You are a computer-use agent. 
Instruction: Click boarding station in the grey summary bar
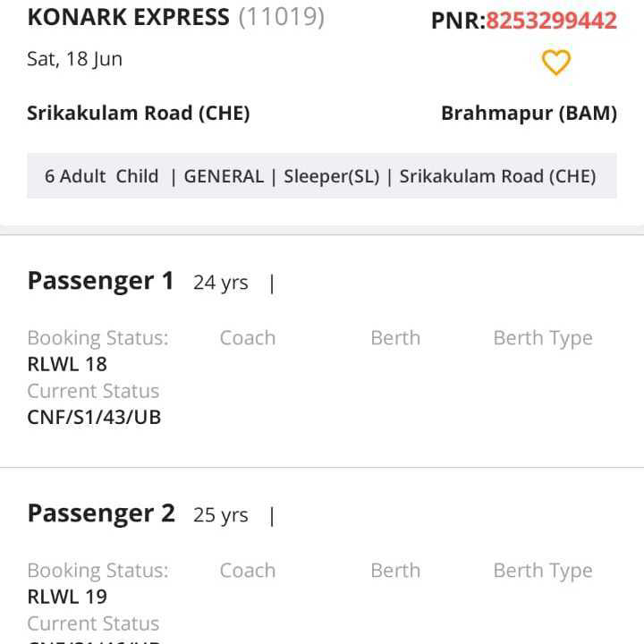point(497,176)
